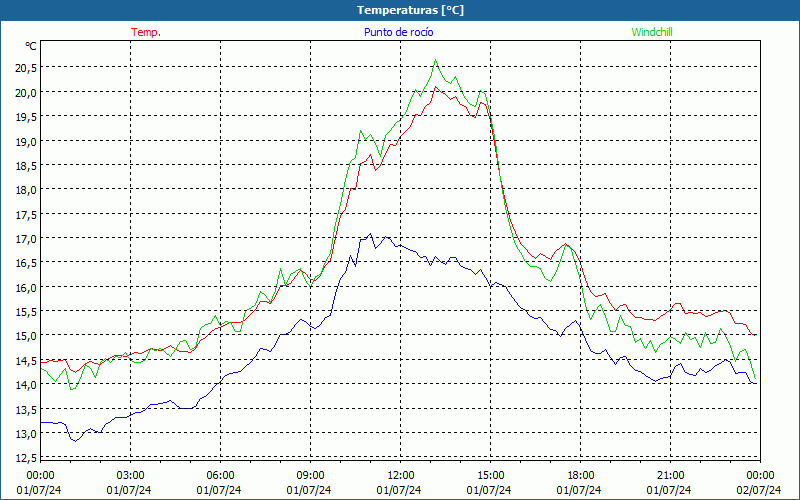Select the red 'Temp.' legend label
This screenshot has width=800, height=500.
tap(146, 32)
